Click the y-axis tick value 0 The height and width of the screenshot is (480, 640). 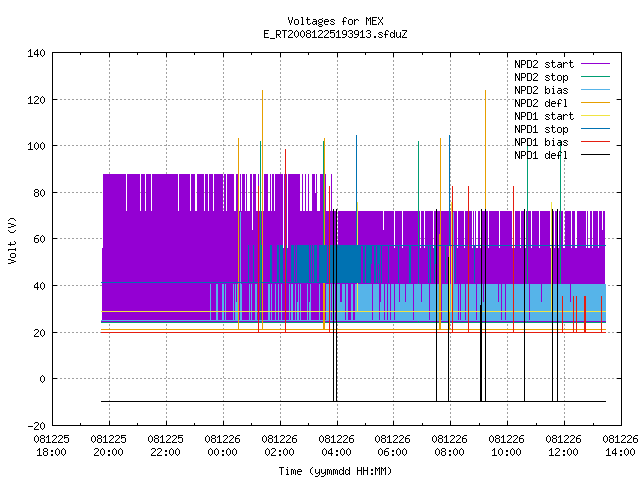tap(42, 379)
